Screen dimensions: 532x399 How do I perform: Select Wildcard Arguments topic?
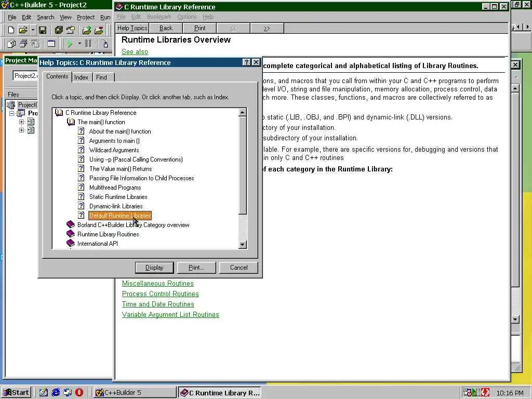tap(114, 150)
